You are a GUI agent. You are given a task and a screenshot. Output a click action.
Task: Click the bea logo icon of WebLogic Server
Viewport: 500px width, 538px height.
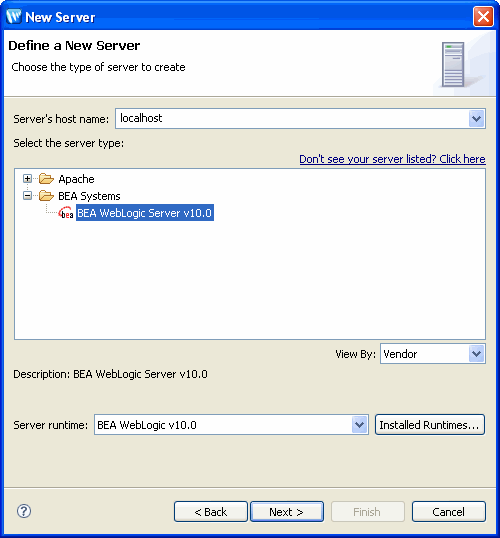66,213
